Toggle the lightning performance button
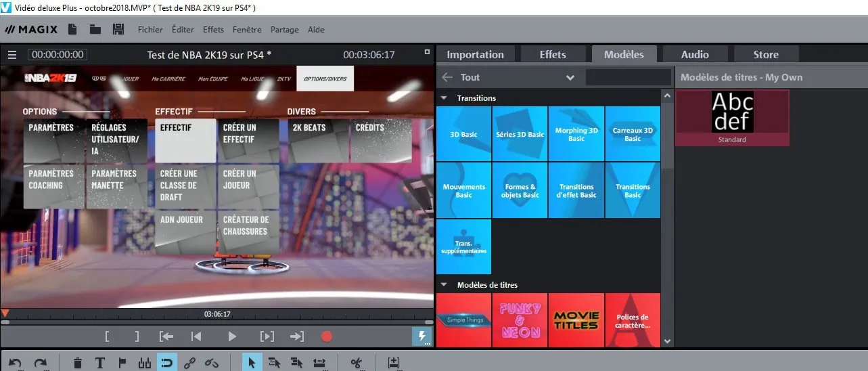The width and height of the screenshot is (868, 371). [x=421, y=336]
